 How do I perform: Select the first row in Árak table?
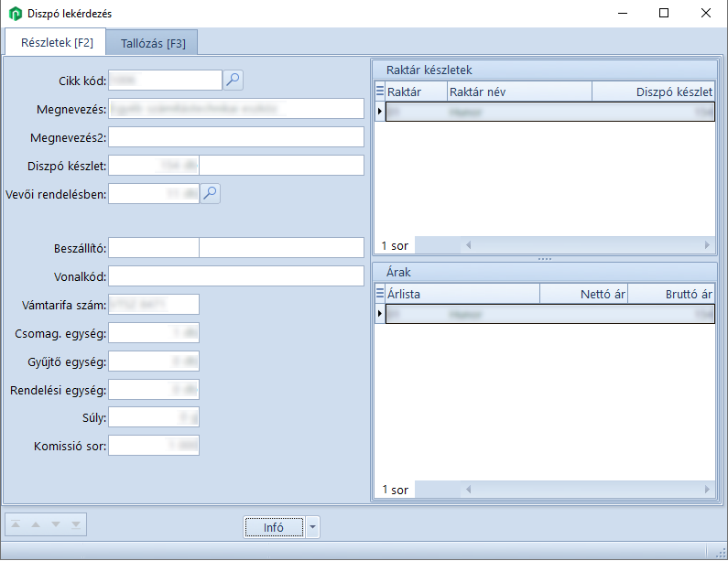549,314
